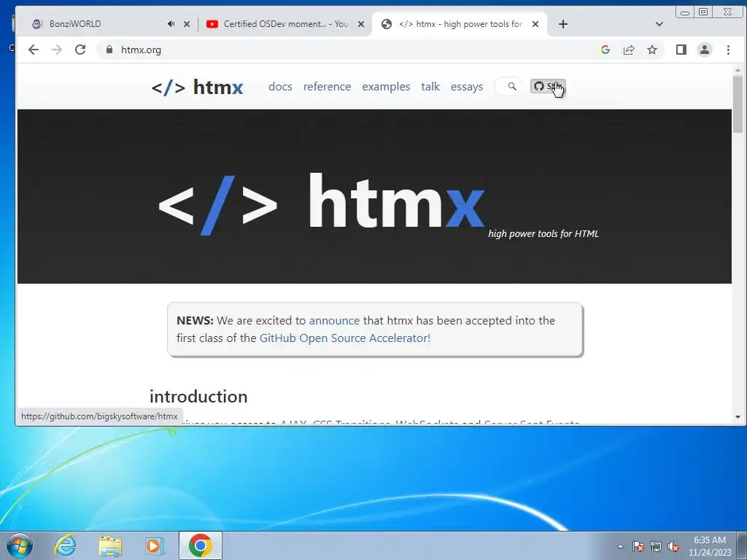Open the Windows Start menu
Screen dimensions: 747x560
[x=20, y=545]
